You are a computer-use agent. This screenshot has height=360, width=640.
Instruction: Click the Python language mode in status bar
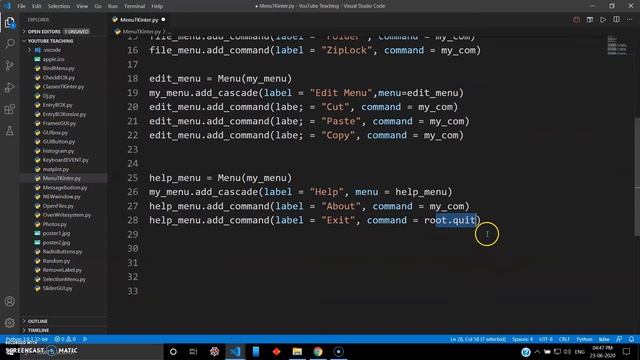(584, 339)
